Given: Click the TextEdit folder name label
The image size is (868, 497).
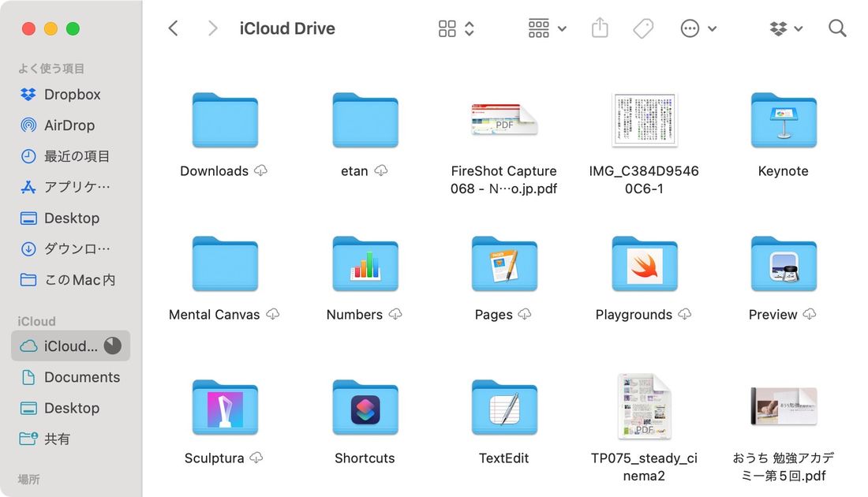Looking at the screenshot, I should click(x=503, y=458).
